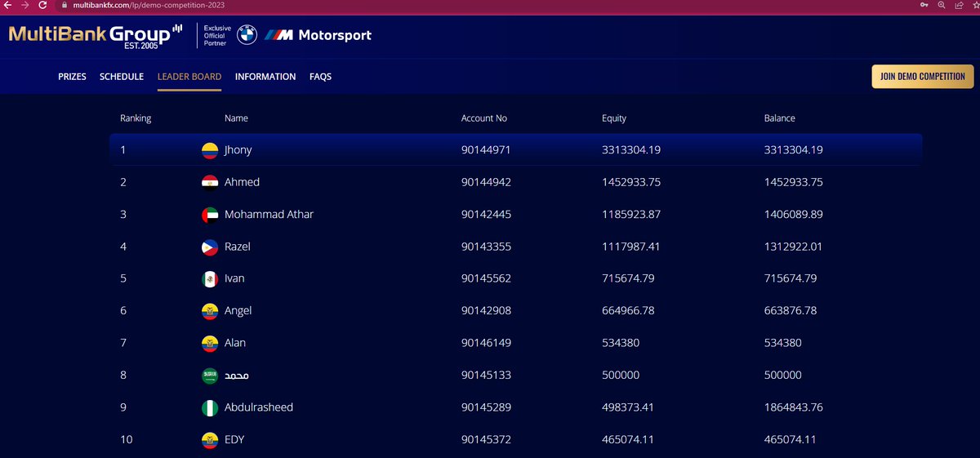Click the name Ahmed
The height and width of the screenshot is (458, 980).
[242, 182]
